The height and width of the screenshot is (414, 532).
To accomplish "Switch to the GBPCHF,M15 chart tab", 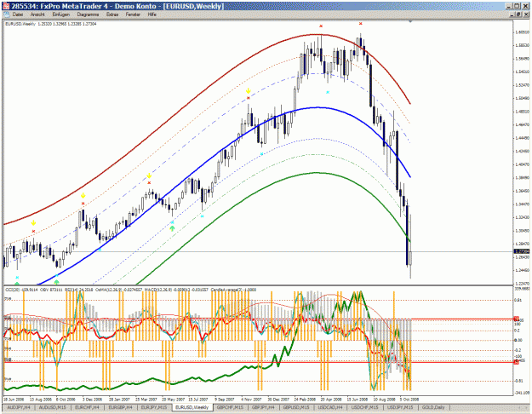I will pos(231,407).
